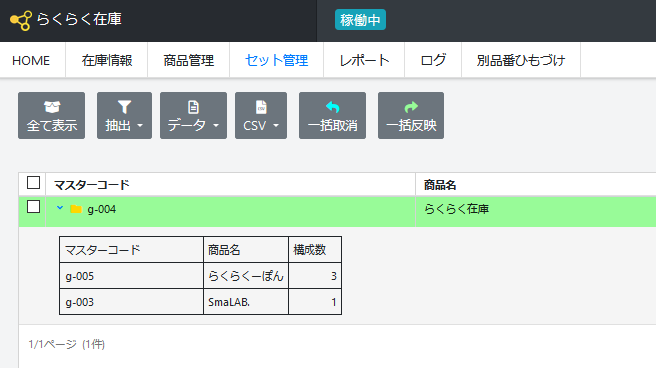Open the レポート tab

tap(364, 60)
